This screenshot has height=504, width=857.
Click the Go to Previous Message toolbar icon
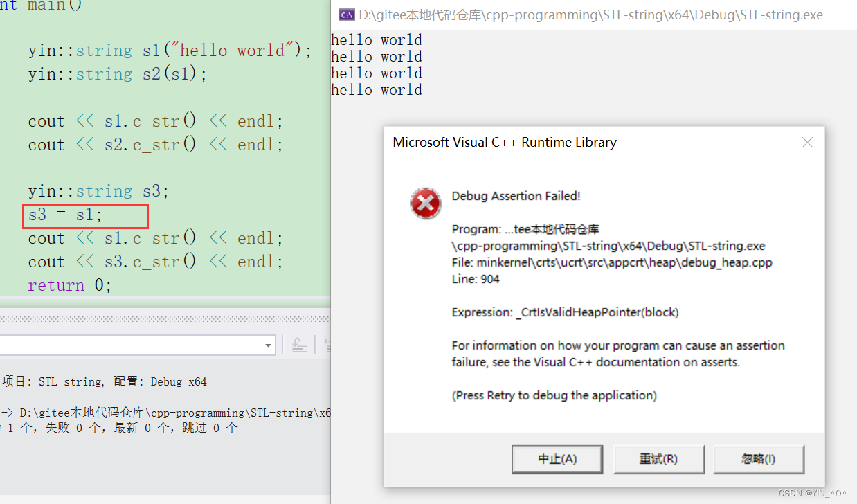[327, 345]
